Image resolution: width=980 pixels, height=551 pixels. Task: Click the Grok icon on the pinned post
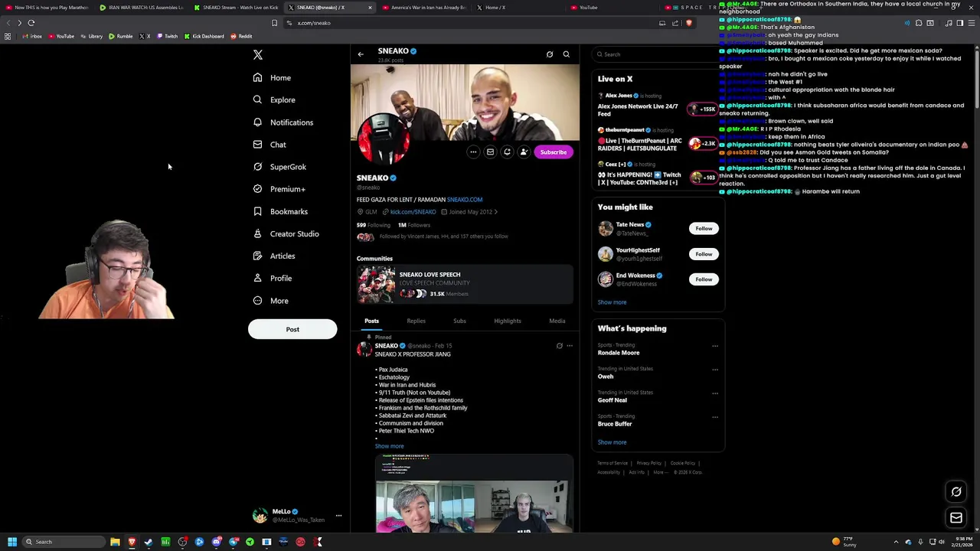559,346
